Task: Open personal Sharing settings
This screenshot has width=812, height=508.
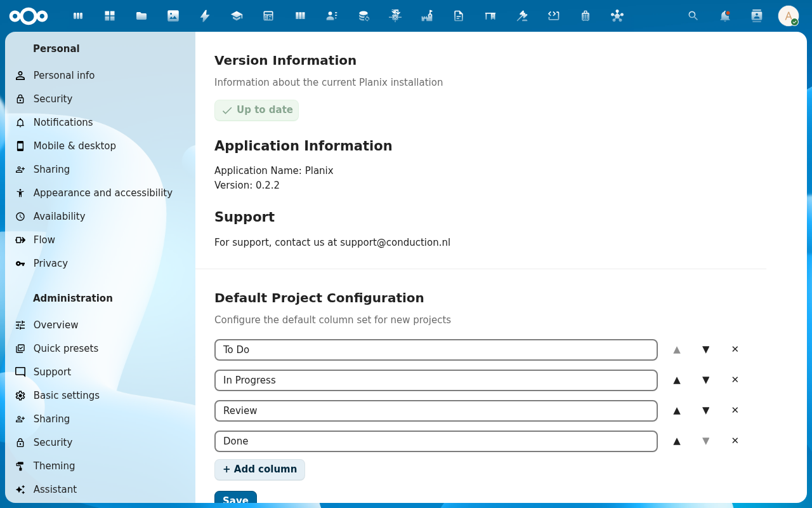Action: (x=100, y=170)
